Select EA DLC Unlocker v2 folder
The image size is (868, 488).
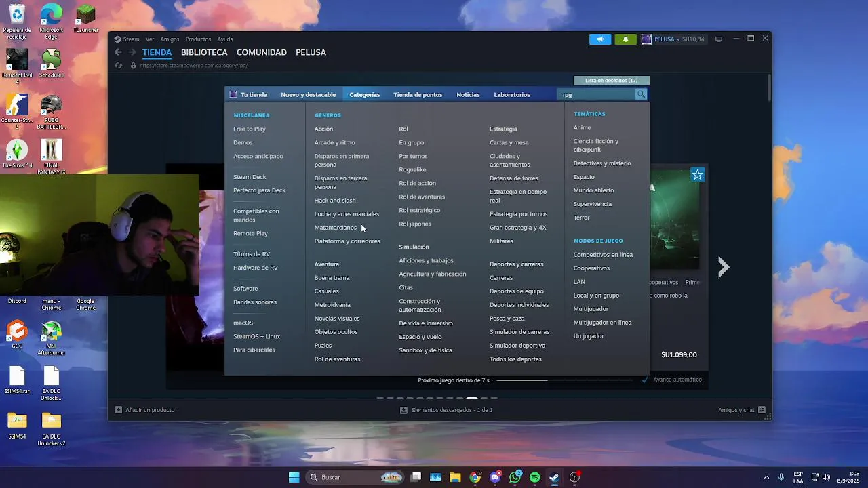[52, 430]
